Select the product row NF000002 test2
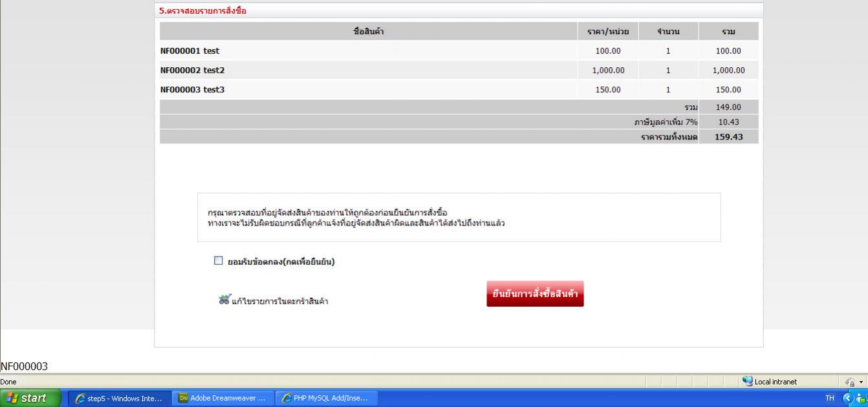Screen dimensions: 868x407 click(459, 70)
